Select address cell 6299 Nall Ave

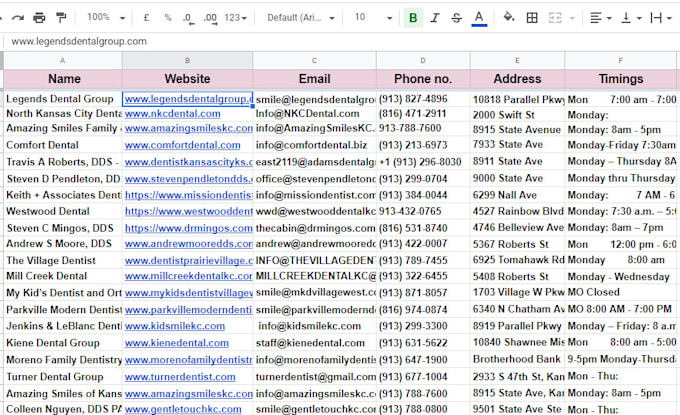coord(517,195)
